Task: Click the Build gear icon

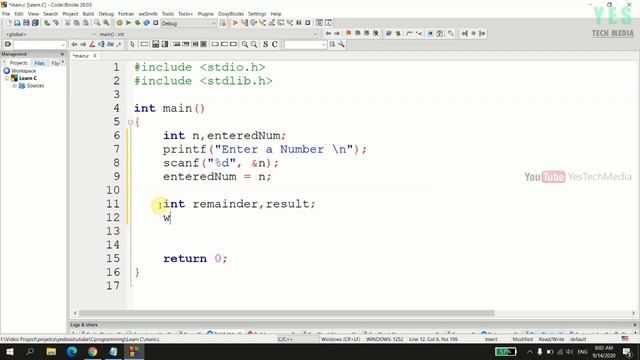Action: pos(119,23)
